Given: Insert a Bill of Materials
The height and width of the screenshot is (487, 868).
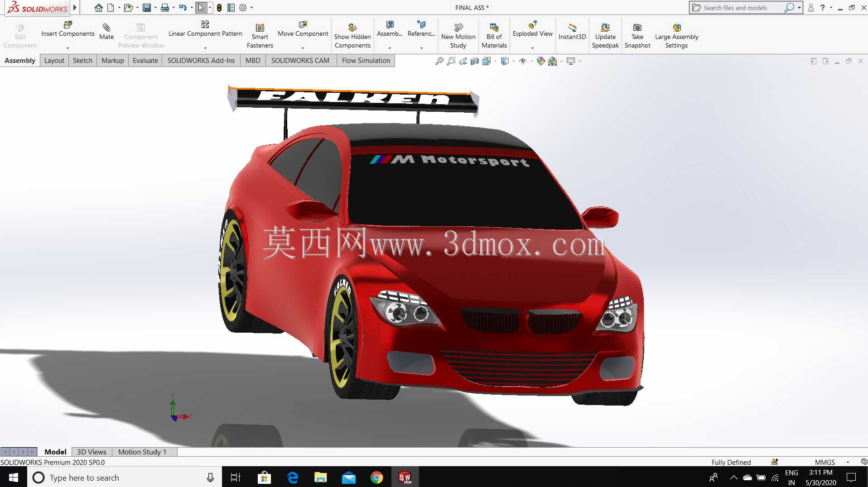Looking at the screenshot, I should [x=494, y=36].
